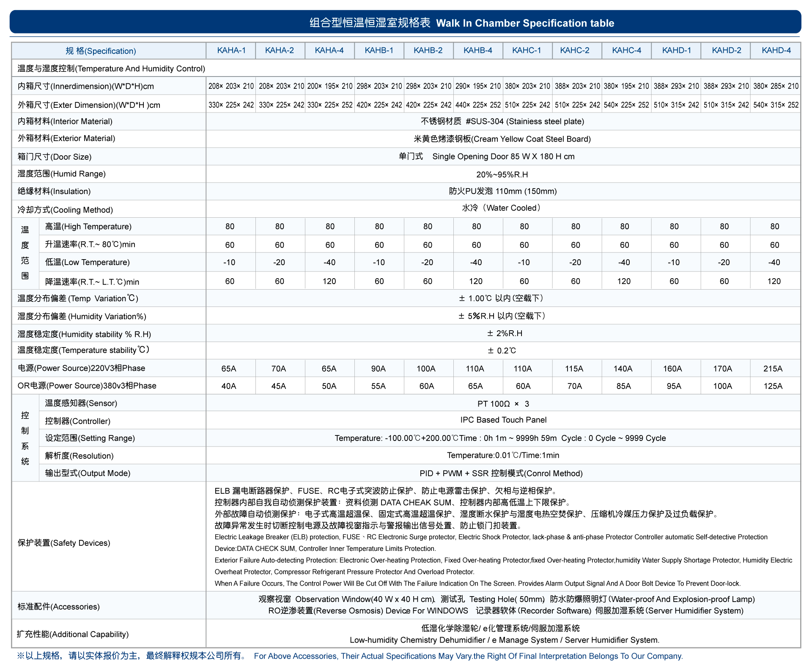Viewport: 812px width, 668px height.
Task: Click the High Temperature row label
Action: 88,227
